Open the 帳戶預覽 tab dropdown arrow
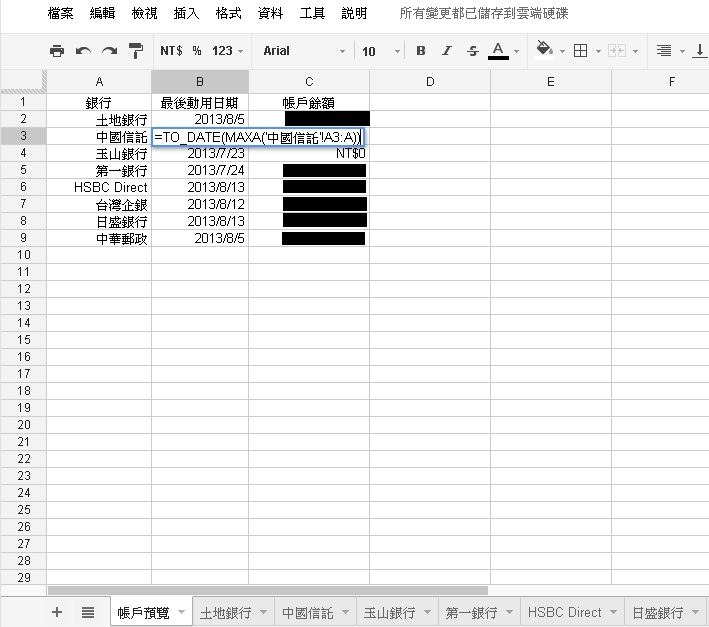Viewport: 709px width, 627px height. (182, 612)
